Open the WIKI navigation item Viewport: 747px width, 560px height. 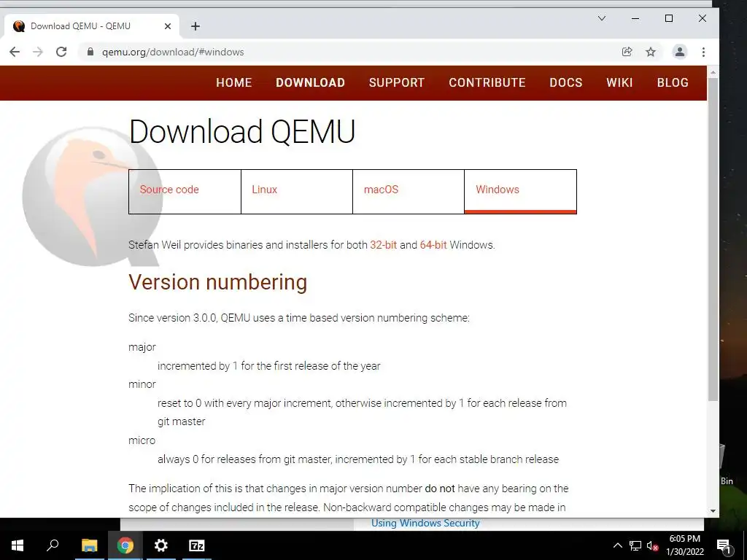tap(619, 82)
